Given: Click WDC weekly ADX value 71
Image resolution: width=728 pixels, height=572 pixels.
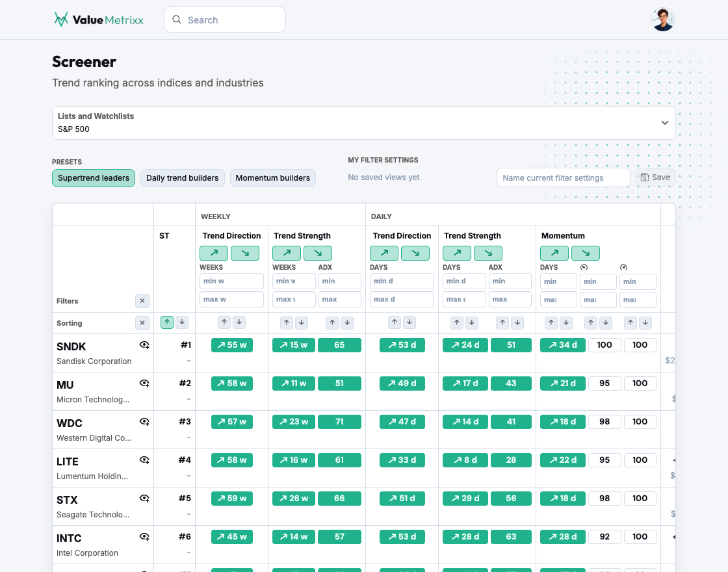Looking at the screenshot, I should click(x=339, y=422).
